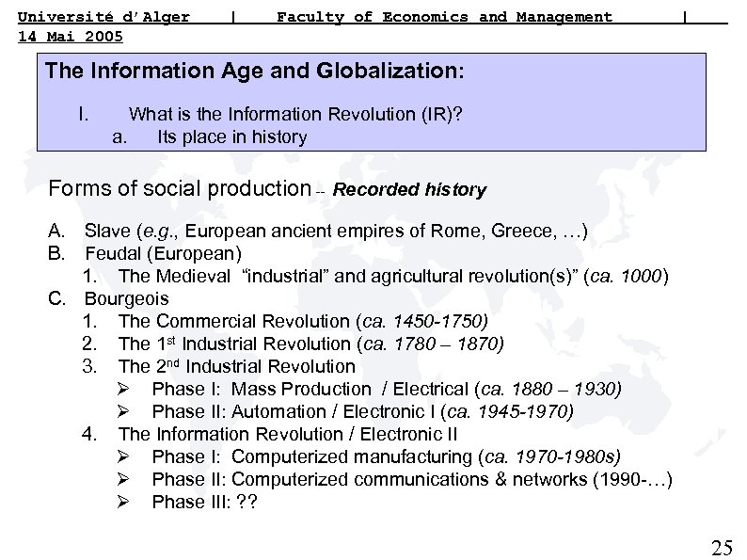
Task: Click 'Faculty of Economics and Management' header
Action: tap(444, 17)
